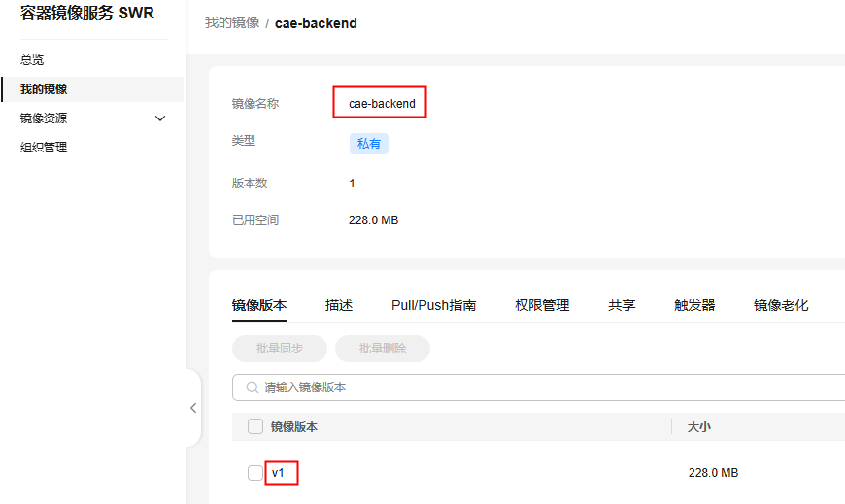Click the 大小 column header
Image resolution: width=845 pixels, height=504 pixels.
pos(699,427)
